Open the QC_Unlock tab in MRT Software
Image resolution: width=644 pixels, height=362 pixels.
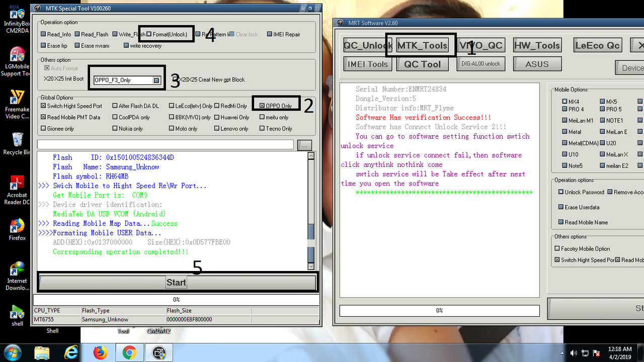click(367, 45)
